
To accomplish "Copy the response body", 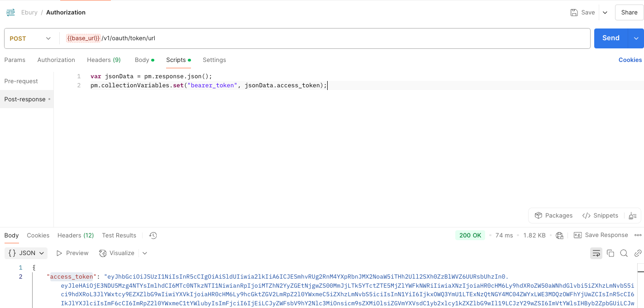I will (x=610, y=253).
